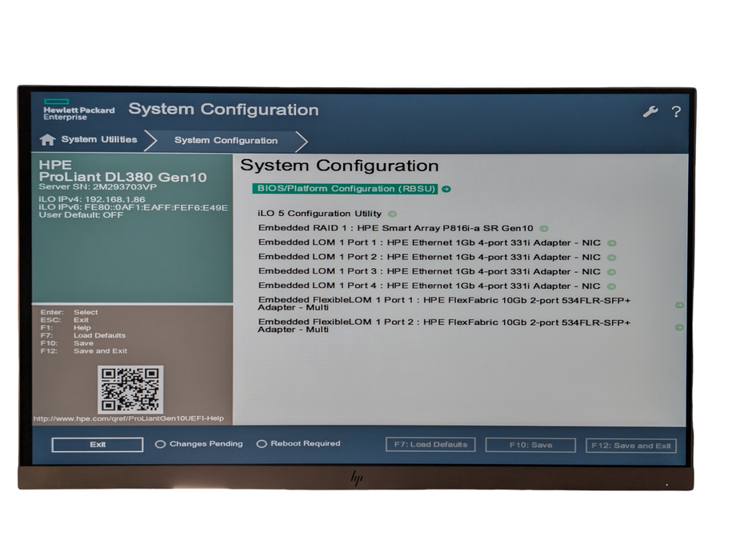Select Embedded LOM 1 Port 1 adapter
The width and height of the screenshot is (744, 560).
(430, 242)
